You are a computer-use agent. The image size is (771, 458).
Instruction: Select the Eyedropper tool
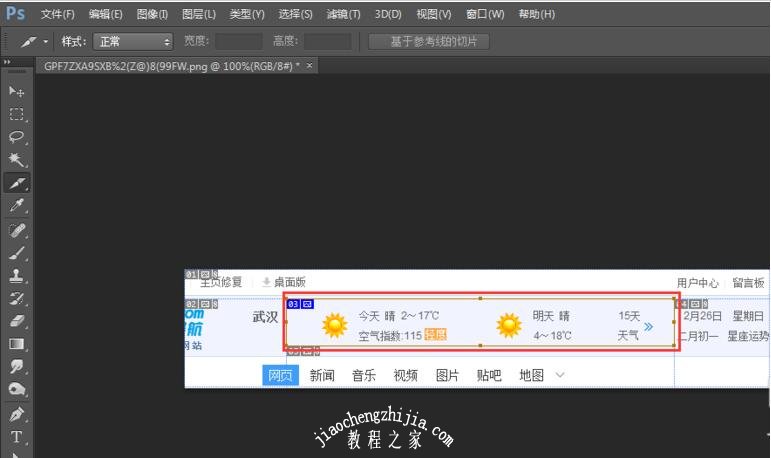[x=16, y=206]
